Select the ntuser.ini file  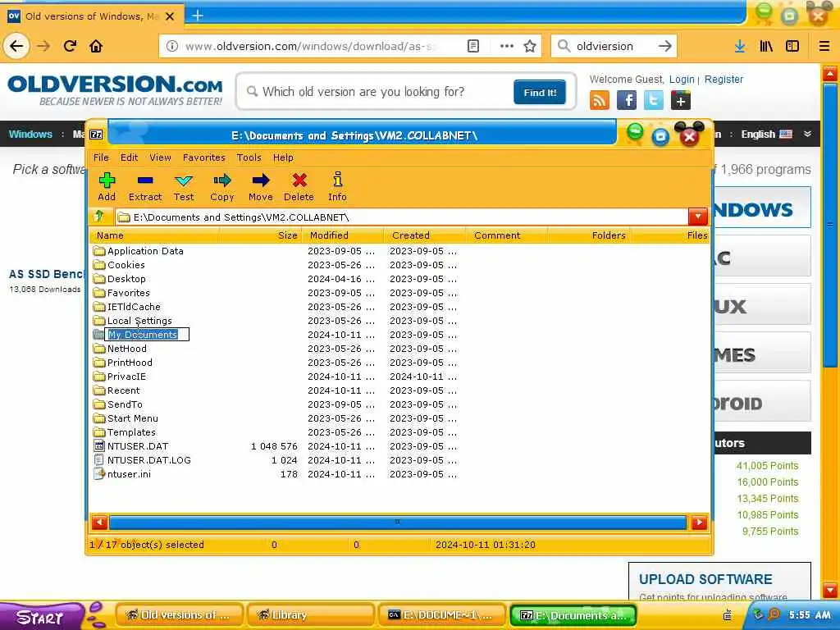click(122, 473)
